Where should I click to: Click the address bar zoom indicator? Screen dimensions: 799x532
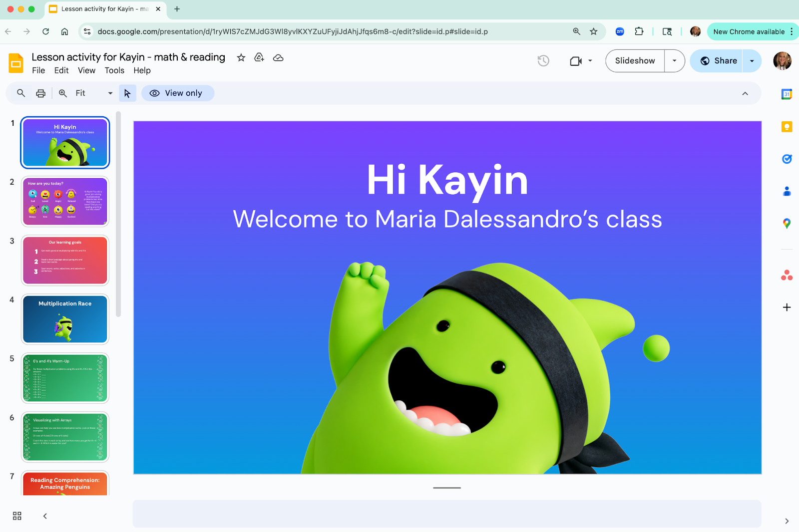(576, 31)
